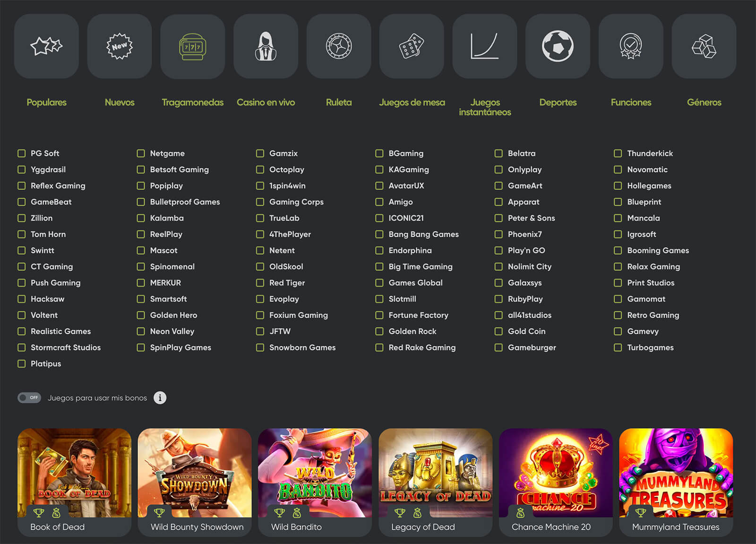
Task: Tick the Gamzix checkbox
Action: tap(260, 153)
